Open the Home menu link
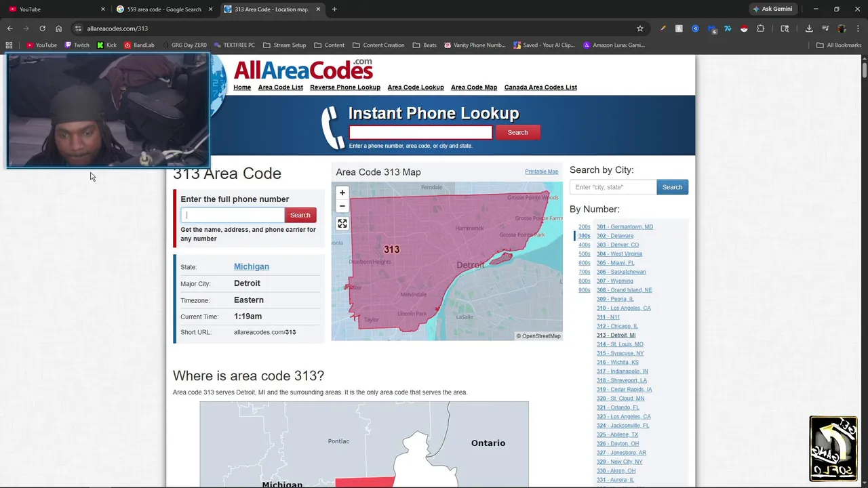 click(242, 87)
